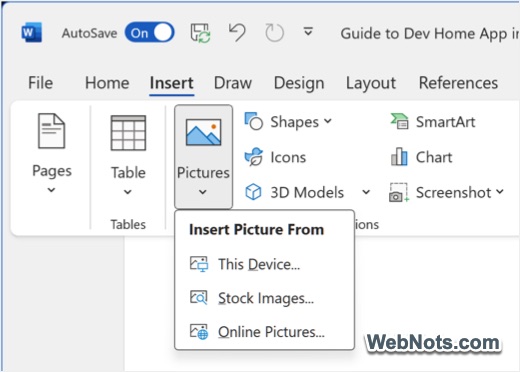Click the Pictures landscape icon
This screenshot has height=372, width=520.
[203, 132]
